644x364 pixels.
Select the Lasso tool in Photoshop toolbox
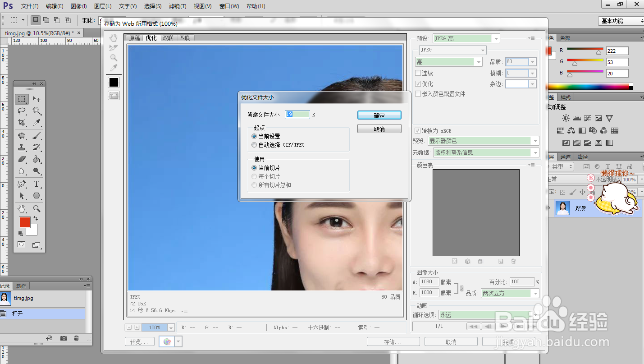(22, 111)
